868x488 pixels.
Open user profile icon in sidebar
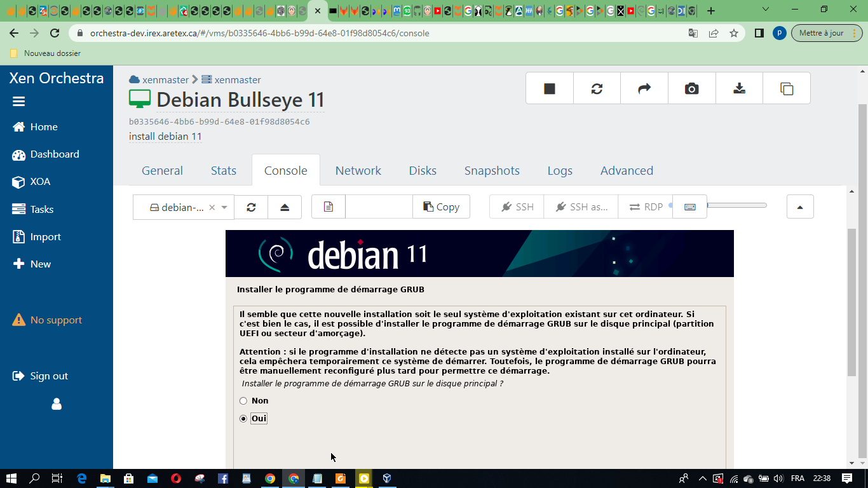pyautogui.click(x=57, y=404)
